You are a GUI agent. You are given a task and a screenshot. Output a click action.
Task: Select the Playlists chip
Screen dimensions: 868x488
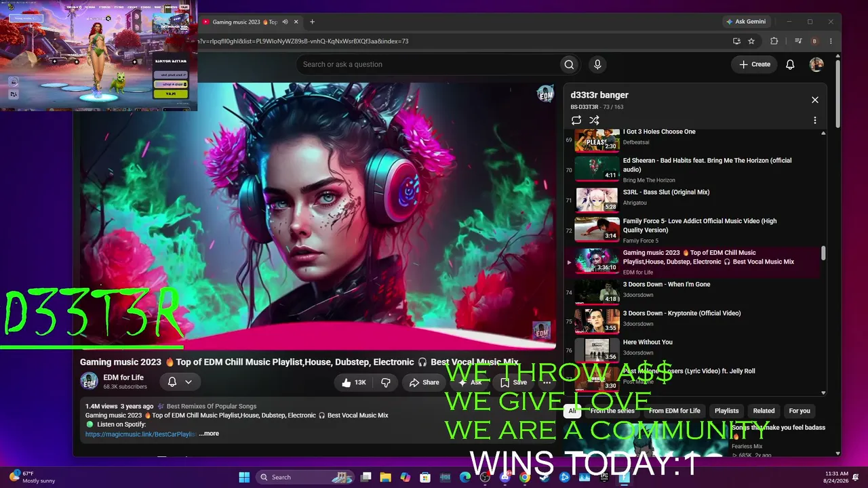pyautogui.click(x=726, y=411)
